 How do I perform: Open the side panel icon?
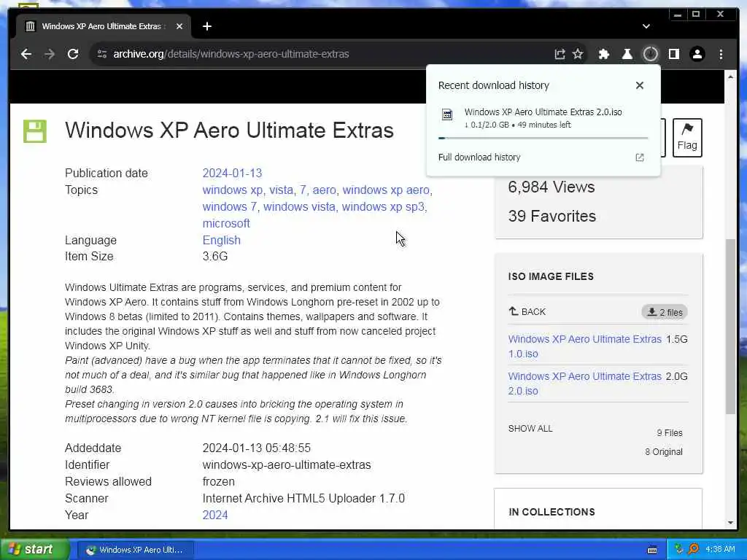pos(673,54)
